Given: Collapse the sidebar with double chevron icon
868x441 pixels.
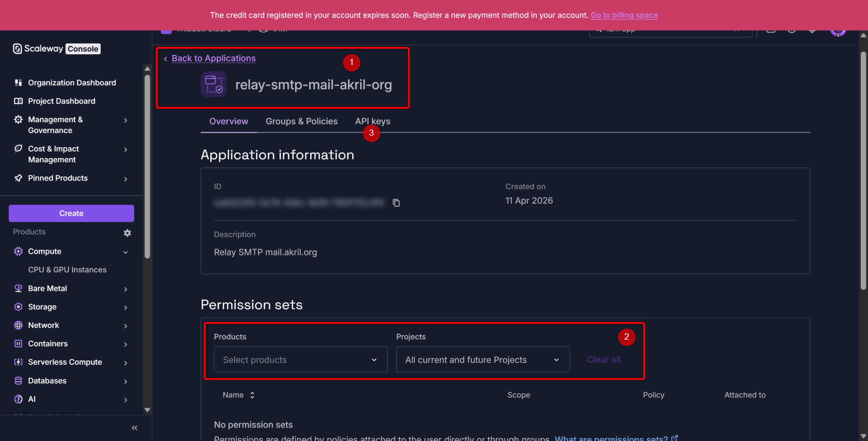Looking at the screenshot, I should [x=134, y=428].
